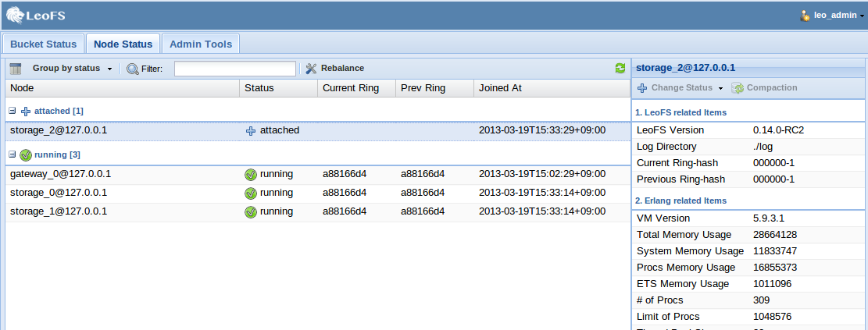This screenshot has height=330, width=868.
Task: Select the gateway_0@127.0.0.1 node row
Action: coord(318,174)
